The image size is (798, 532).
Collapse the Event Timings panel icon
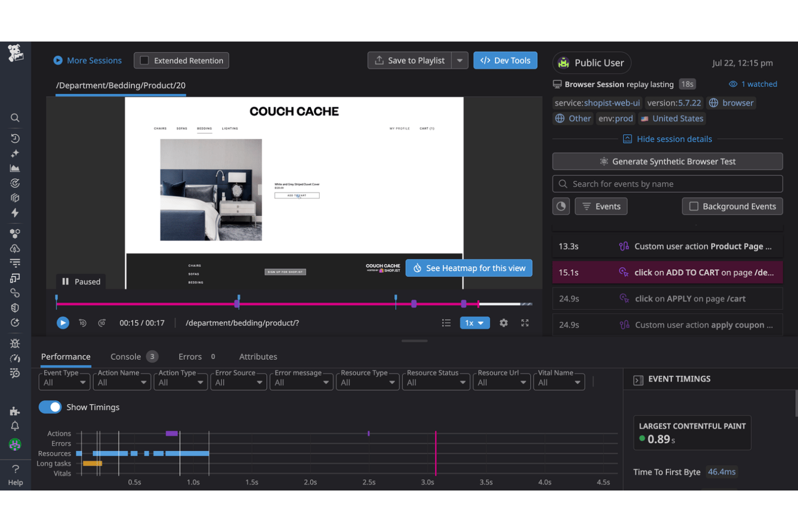[638, 380]
